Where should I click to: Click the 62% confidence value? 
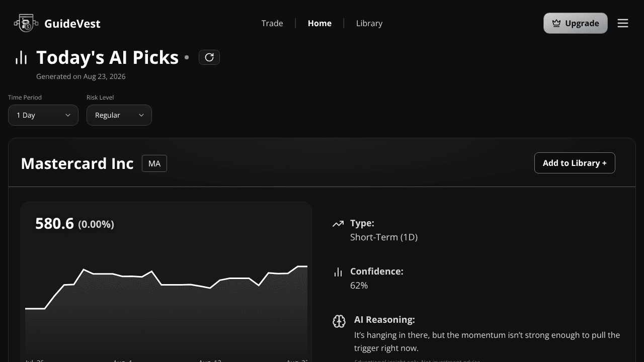[x=359, y=286]
